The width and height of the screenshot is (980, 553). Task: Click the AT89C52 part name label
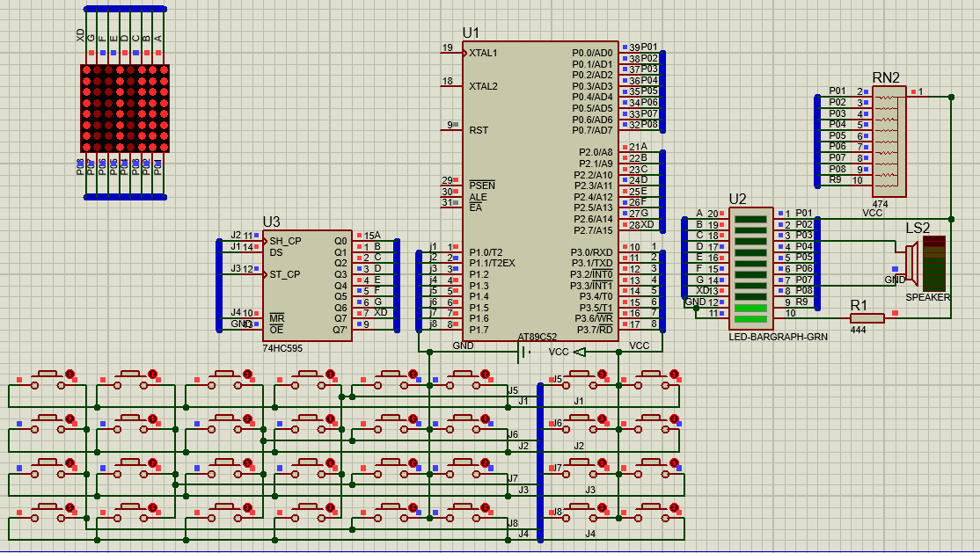537,337
